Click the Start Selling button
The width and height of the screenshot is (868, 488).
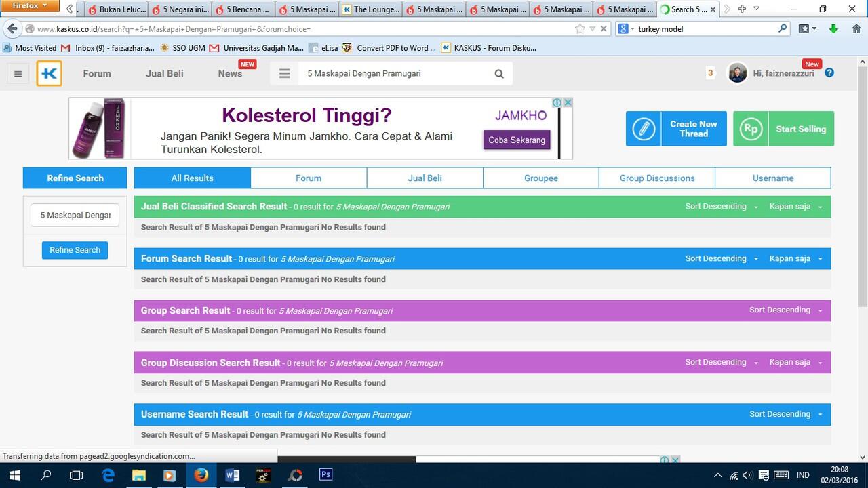point(784,129)
